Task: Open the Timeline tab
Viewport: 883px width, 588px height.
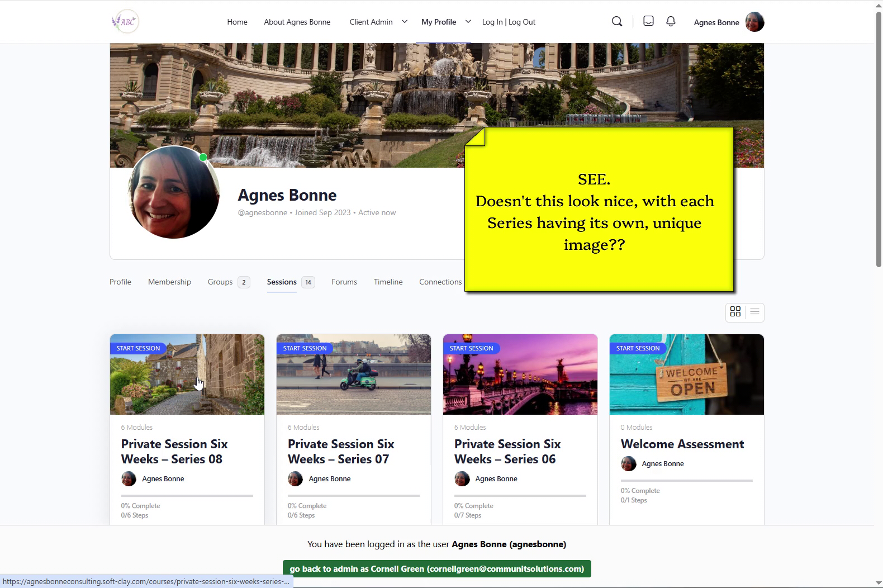Action: (x=388, y=282)
